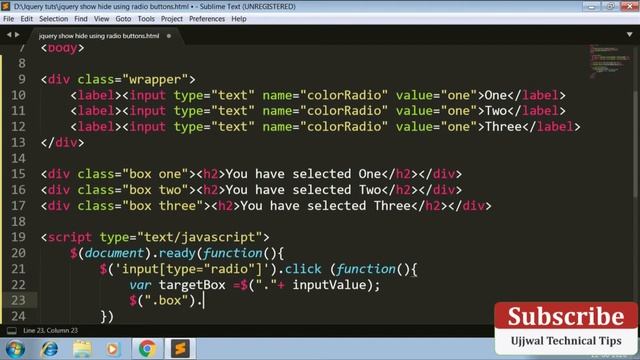Open the Goto menu
640x360 pixels.
(x=123, y=19)
